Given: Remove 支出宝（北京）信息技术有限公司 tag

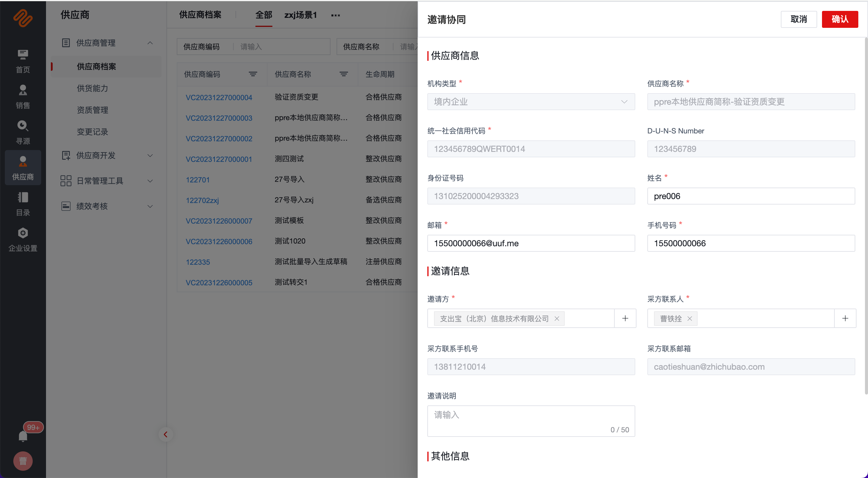Looking at the screenshot, I should (557, 318).
